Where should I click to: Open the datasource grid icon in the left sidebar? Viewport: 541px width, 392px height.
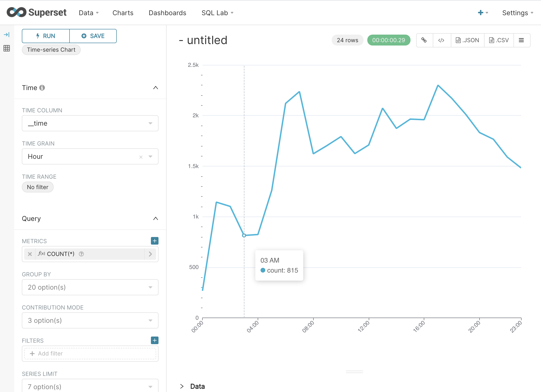[x=7, y=48]
